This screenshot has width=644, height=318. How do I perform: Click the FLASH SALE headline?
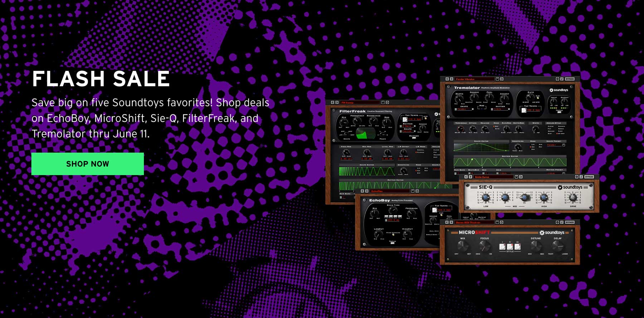pos(101,79)
